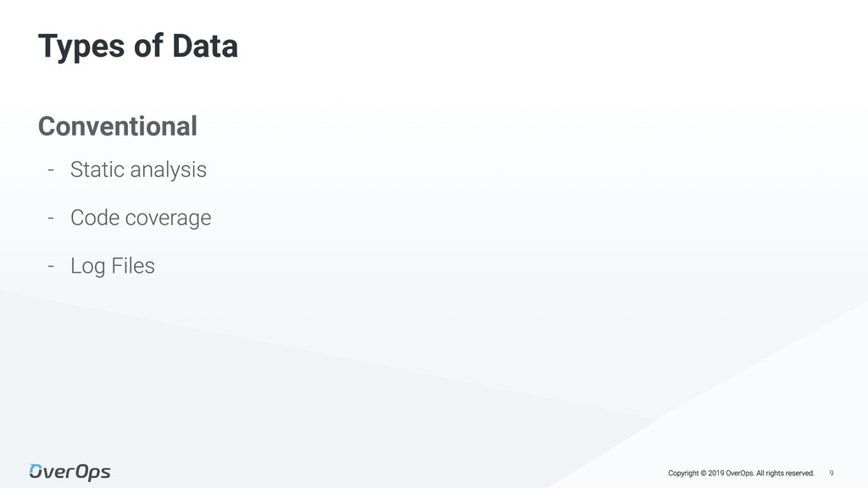The height and width of the screenshot is (488, 868).
Task: Click "Copyright" at the start of the footer notice
Action: point(683,473)
